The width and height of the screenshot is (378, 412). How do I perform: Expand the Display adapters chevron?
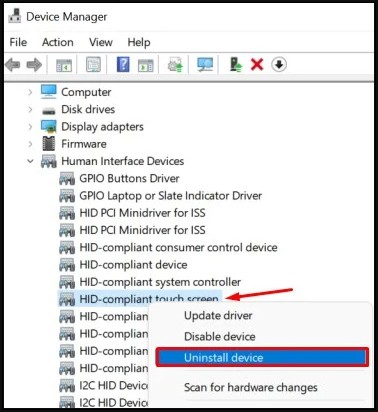30,127
